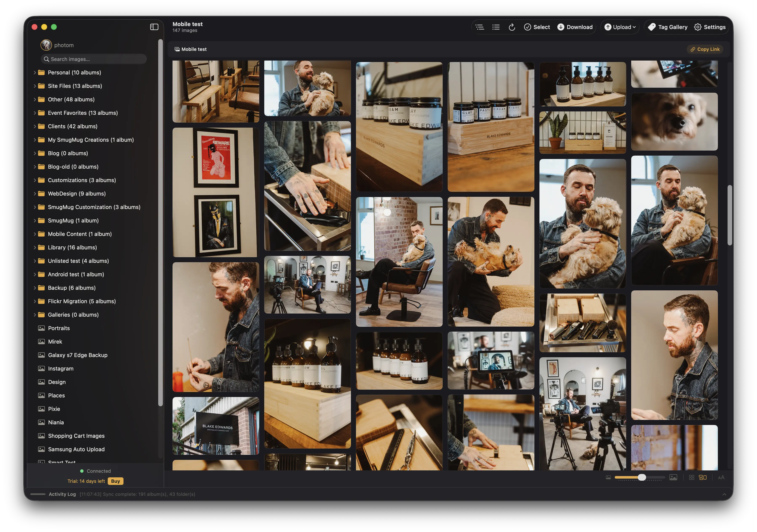Expand the Upload dropdown

pyautogui.click(x=620, y=27)
